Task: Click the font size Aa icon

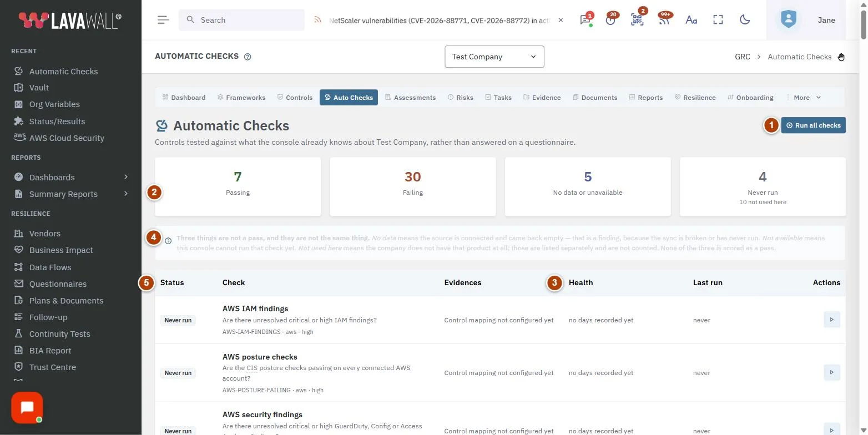Action: click(691, 20)
